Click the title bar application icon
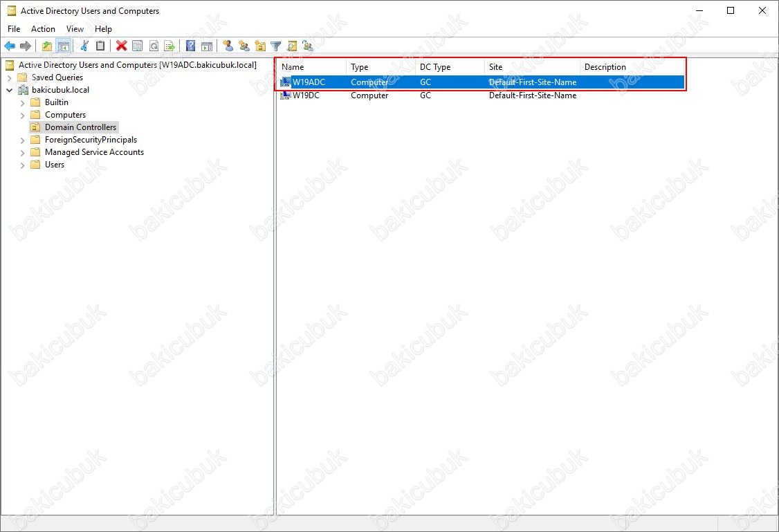This screenshot has width=779, height=532. pos(12,11)
